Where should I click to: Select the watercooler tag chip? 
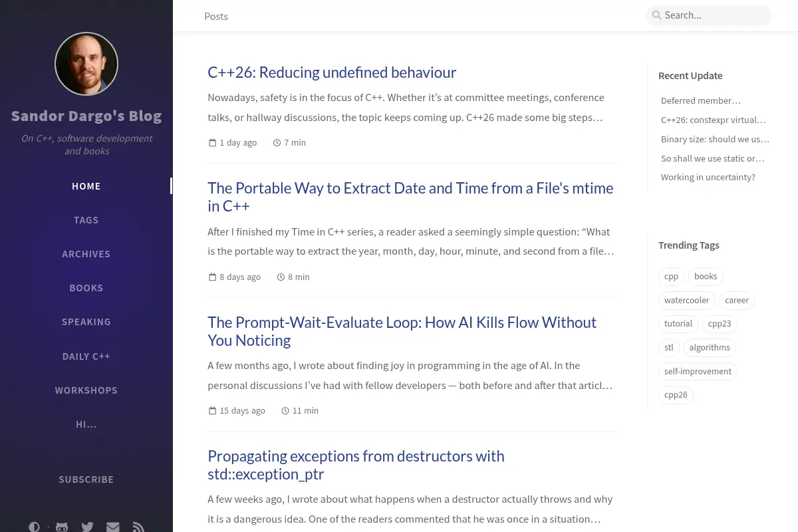686,301
